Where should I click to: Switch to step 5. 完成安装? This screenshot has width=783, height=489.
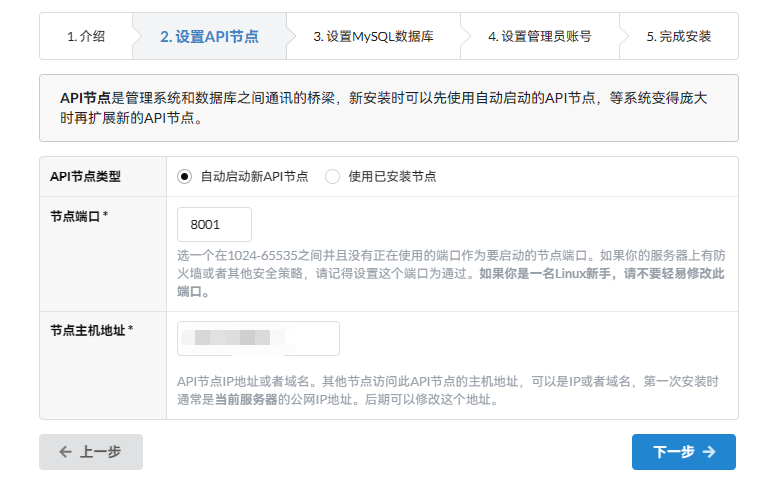click(678, 36)
